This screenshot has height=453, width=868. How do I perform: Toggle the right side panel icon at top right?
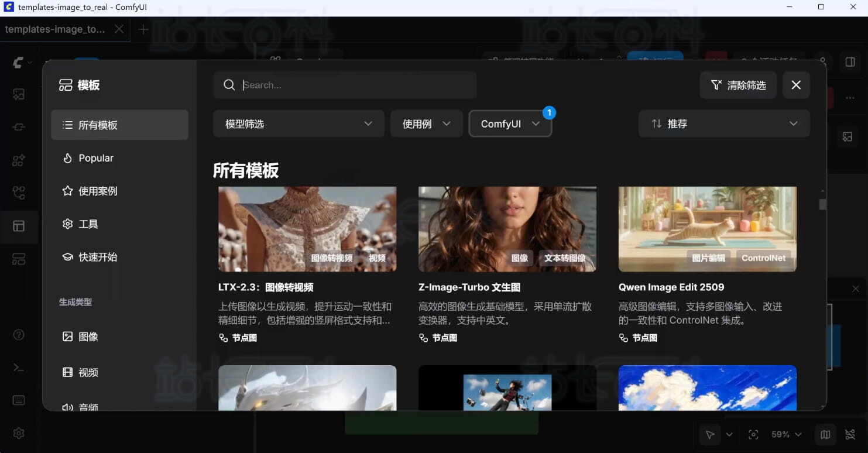point(850,63)
